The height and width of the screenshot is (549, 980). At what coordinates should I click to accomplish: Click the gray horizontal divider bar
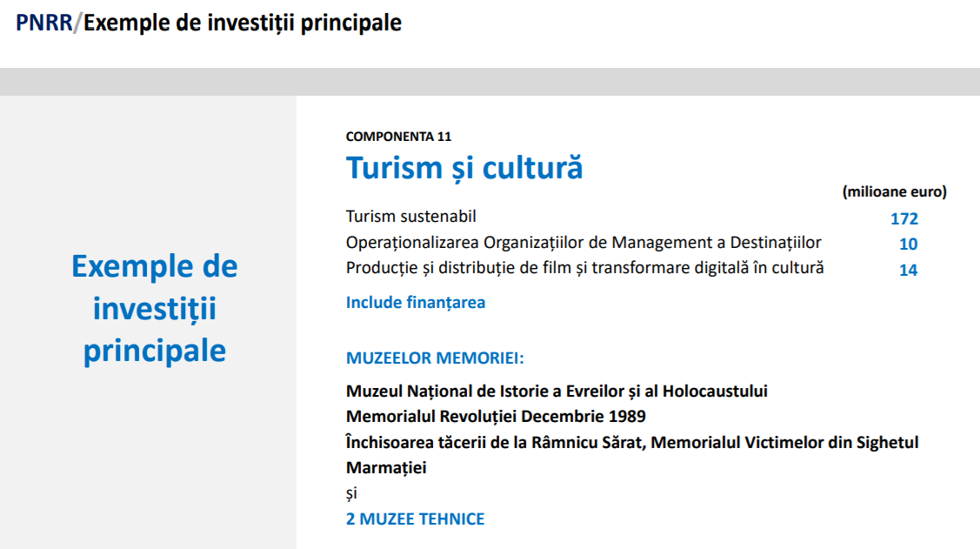coord(490,81)
